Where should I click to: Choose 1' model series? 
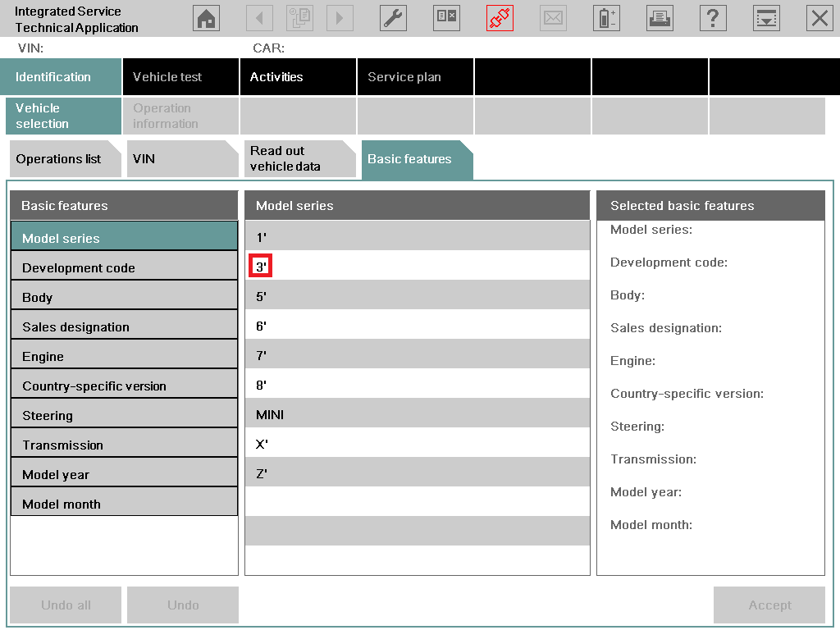[x=418, y=235]
